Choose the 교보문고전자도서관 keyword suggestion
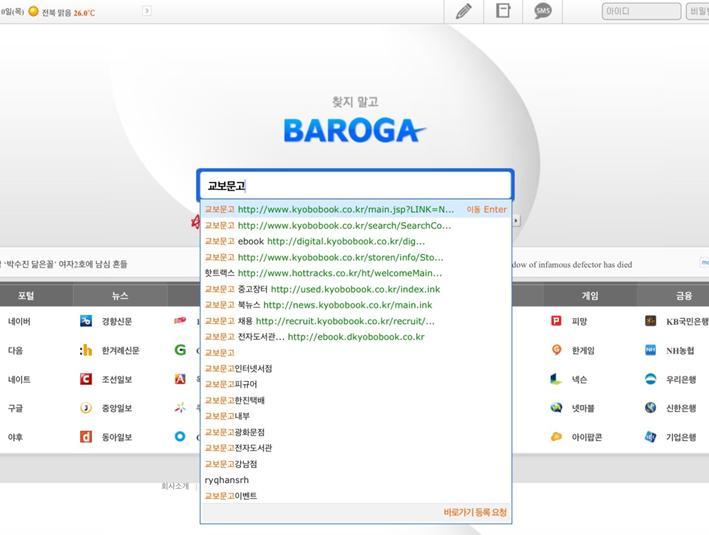Viewport: 709px width, 535px height. coord(356,448)
